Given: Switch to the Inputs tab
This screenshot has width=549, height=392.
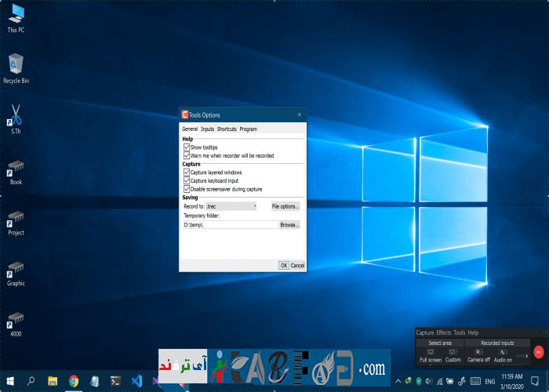Looking at the screenshot, I should (207, 129).
